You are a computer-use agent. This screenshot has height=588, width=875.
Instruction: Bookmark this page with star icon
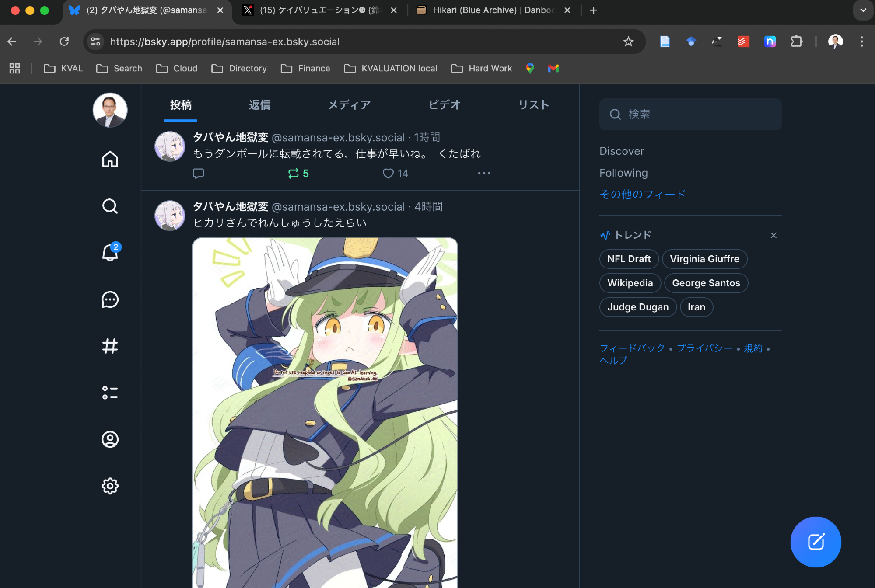628,42
